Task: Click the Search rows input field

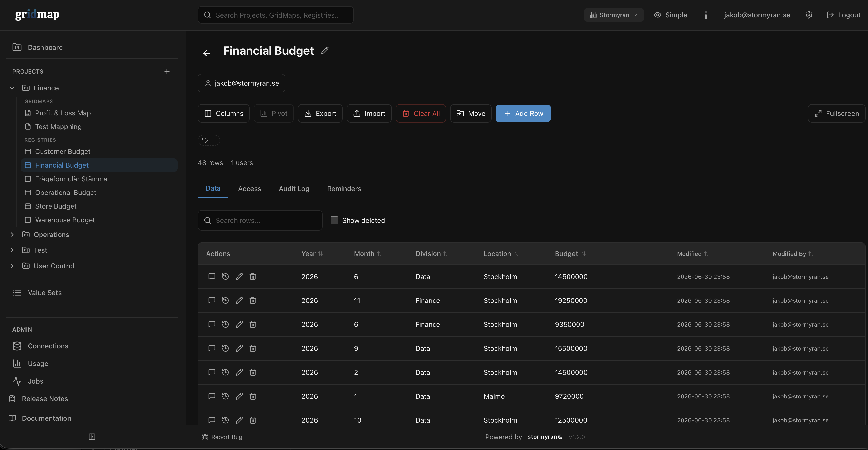Action: tap(260, 220)
